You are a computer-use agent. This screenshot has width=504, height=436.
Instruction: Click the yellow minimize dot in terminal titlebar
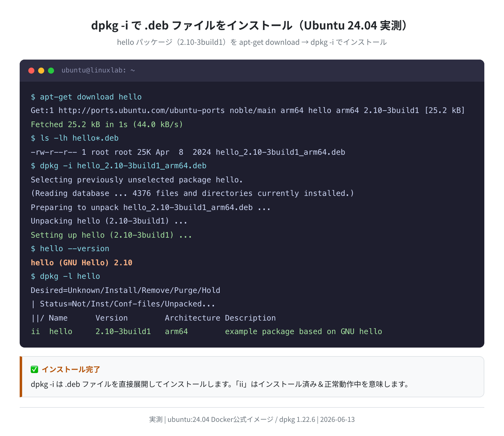coord(41,71)
